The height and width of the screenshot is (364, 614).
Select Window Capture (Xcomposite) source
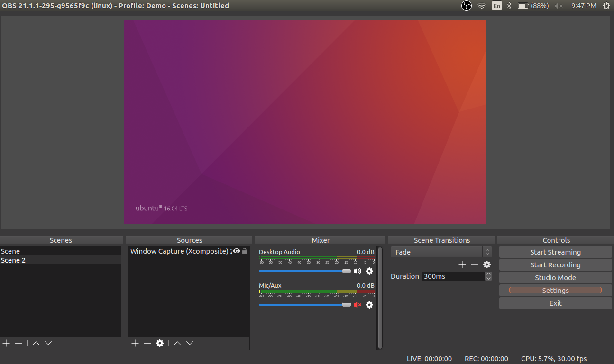[189, 251]
